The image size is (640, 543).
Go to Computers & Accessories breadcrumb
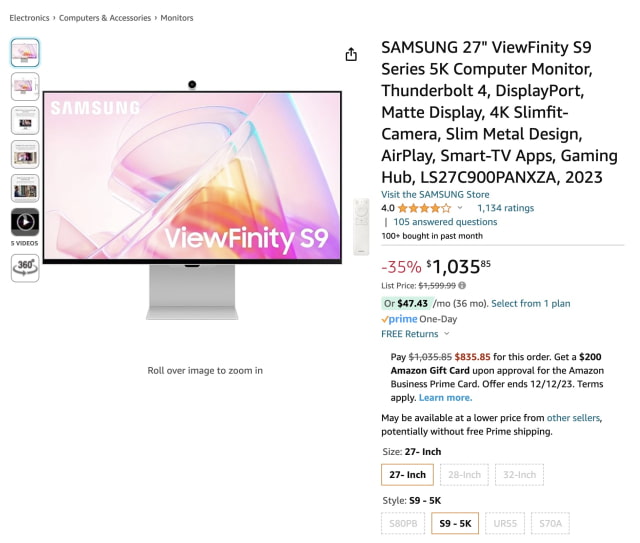(x=105, y=18)
